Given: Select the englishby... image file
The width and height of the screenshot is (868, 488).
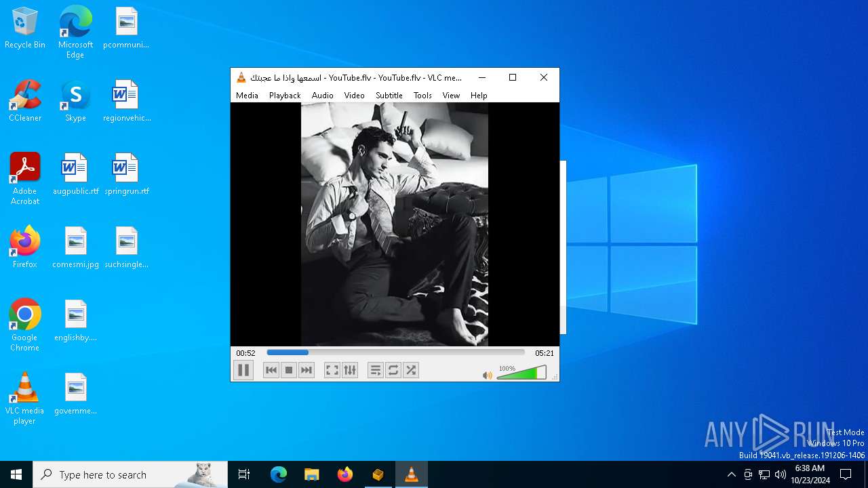Looking at the screenshot, I should 75,321.
